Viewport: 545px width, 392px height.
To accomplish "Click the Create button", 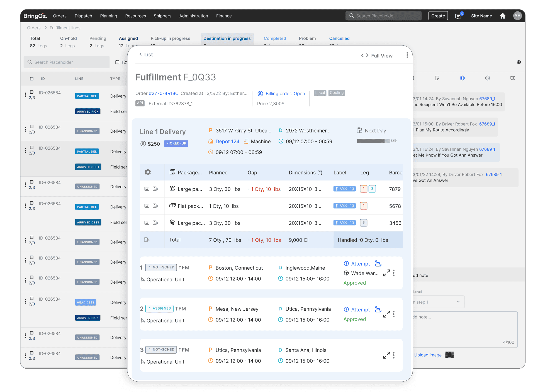I will 438,16.
